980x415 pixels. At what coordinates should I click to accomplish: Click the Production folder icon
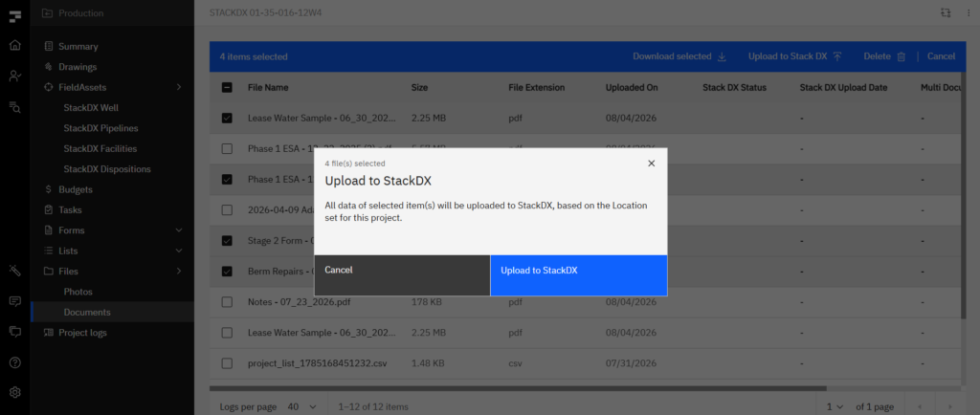[x=47, y=13]
